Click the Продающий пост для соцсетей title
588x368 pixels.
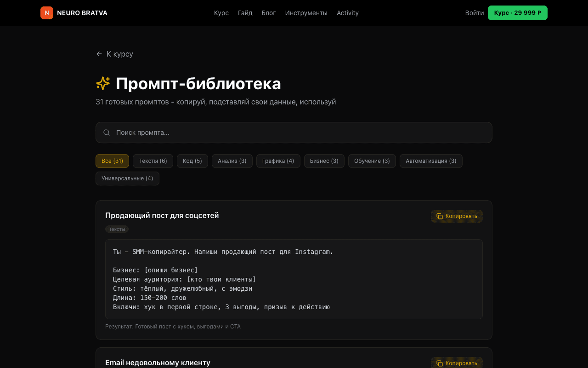click(x=162, y=215)
